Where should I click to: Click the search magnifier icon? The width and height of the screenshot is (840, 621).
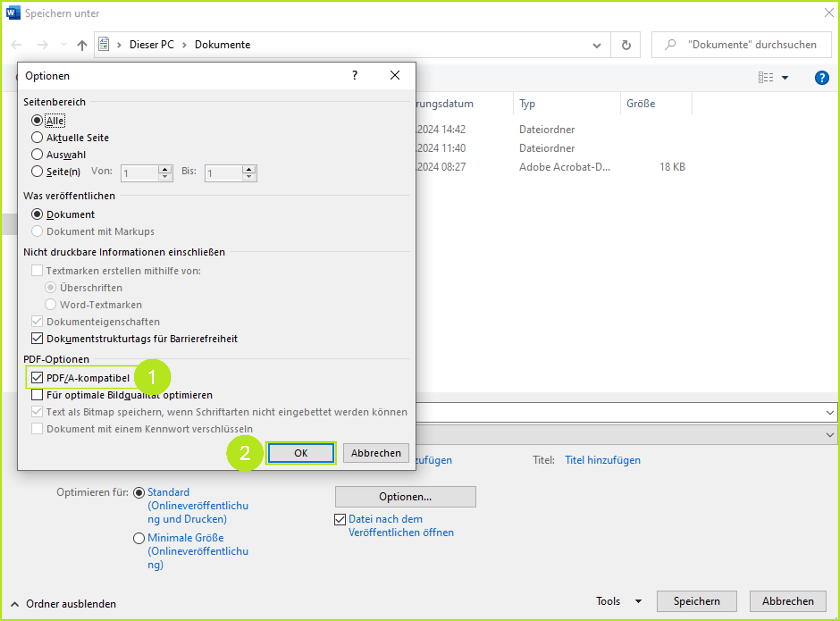point(670,45)
